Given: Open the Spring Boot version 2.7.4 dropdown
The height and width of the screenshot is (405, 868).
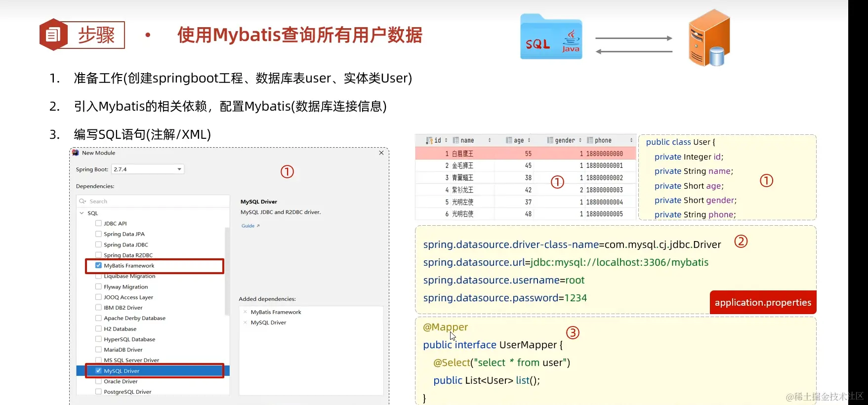Looking at the screenshot, I should tap(148, 169).
